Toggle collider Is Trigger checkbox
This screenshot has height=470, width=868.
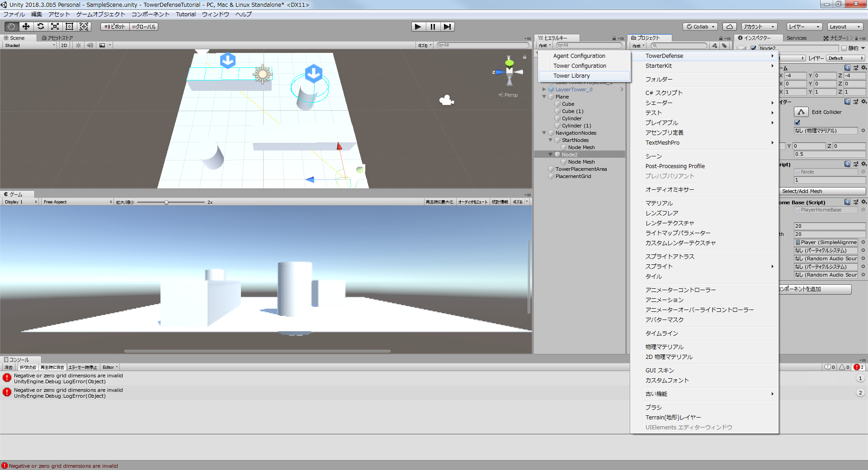797,122
